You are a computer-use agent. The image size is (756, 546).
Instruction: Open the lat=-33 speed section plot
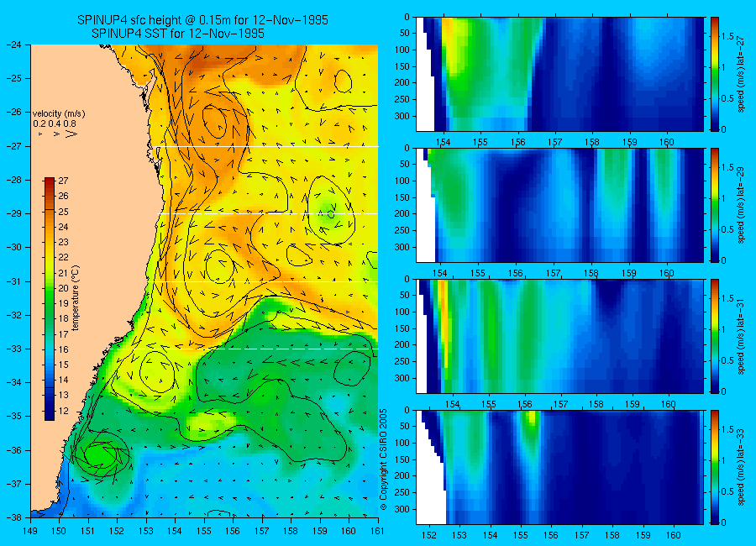pyautogui.click(x=559, y=467)
